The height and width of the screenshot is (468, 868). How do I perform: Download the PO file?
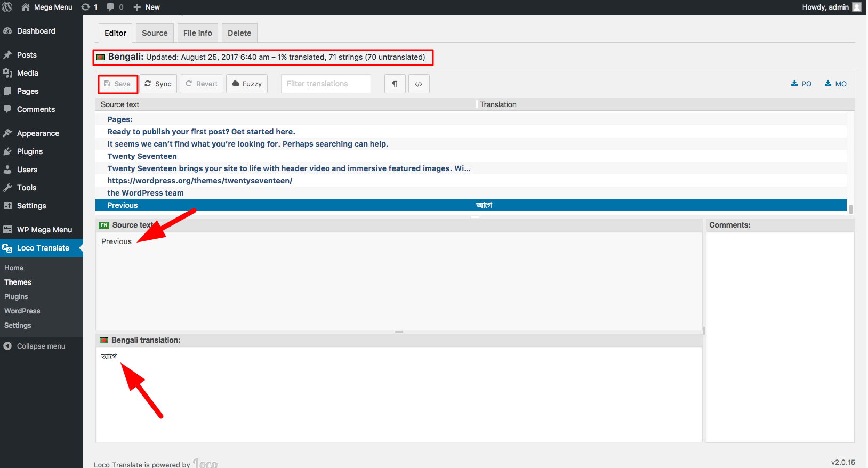(801, 84)
